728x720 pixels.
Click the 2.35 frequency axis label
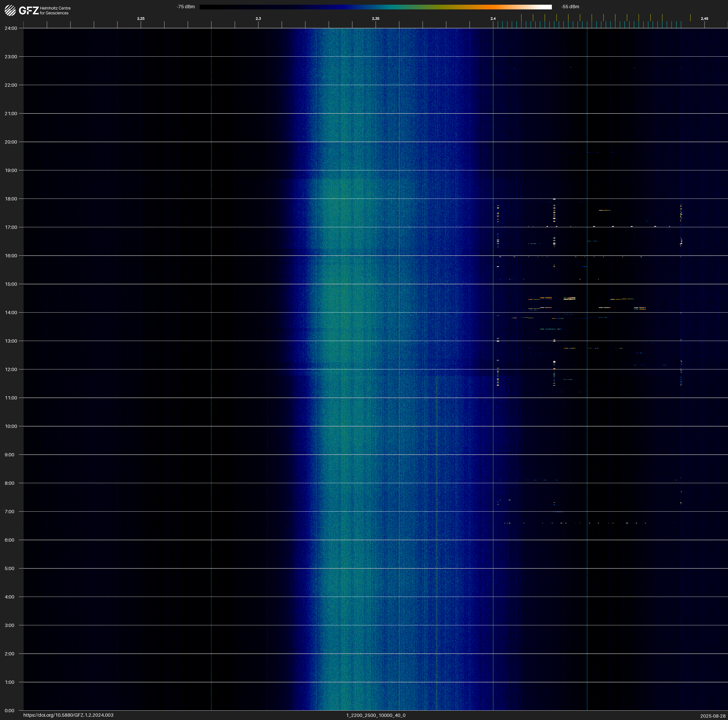pyautogui.click(x=375, y=19)
